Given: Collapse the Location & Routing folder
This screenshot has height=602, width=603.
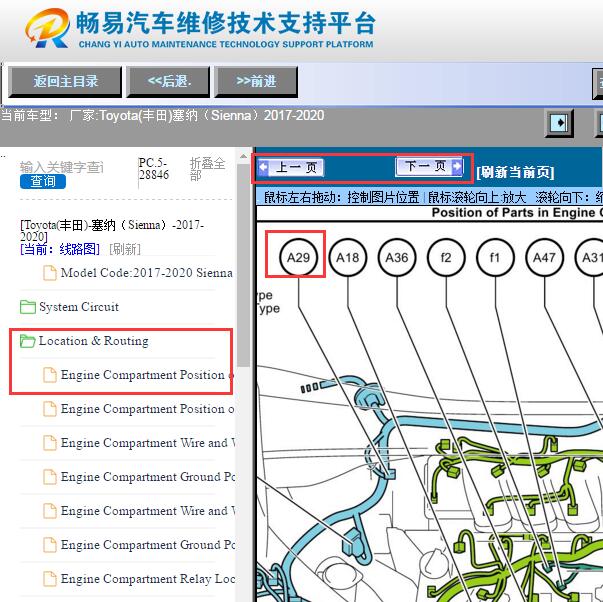Looking at the screenshot, I should [93, 341].
